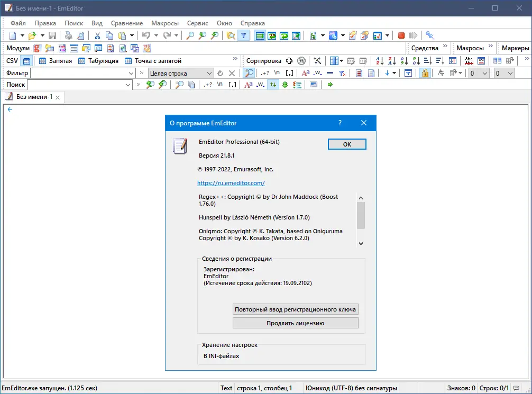Click the green arrow icon in Search bar
Image resolution: width=532 pixels, height=394 pixels.
click(330, 85)
